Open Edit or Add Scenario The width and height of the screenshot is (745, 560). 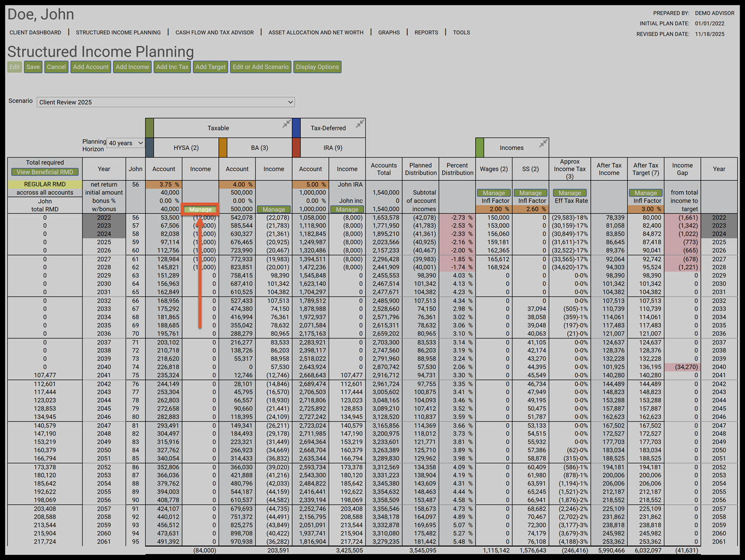point(261,67)
